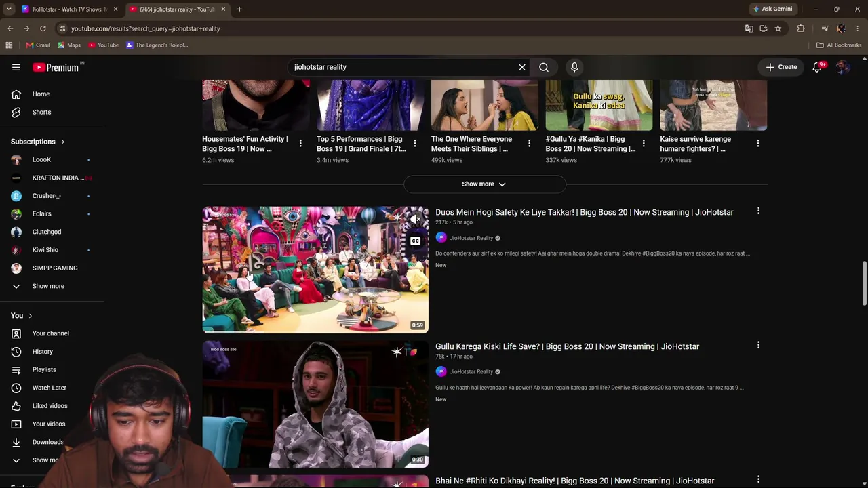Click Ask Gemini button
The image size is (868, 488).
pyautogui.click(x=772, y=9)
